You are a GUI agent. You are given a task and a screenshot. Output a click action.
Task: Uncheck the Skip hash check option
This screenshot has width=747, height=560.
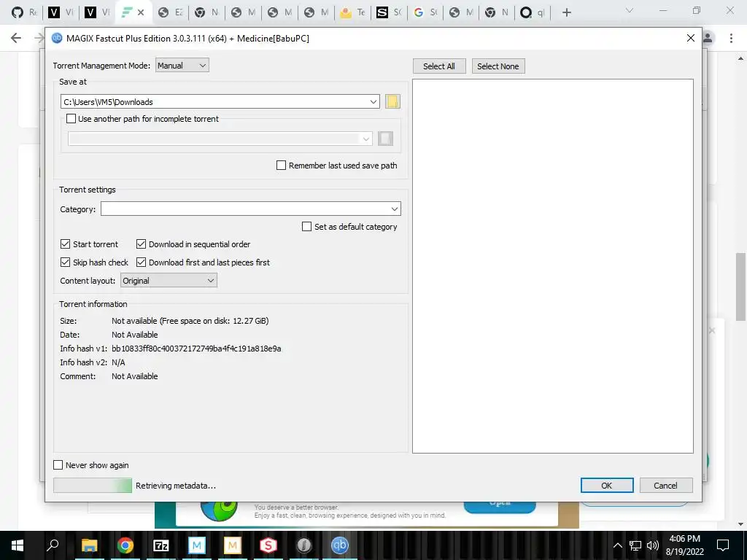pos(65,262)
